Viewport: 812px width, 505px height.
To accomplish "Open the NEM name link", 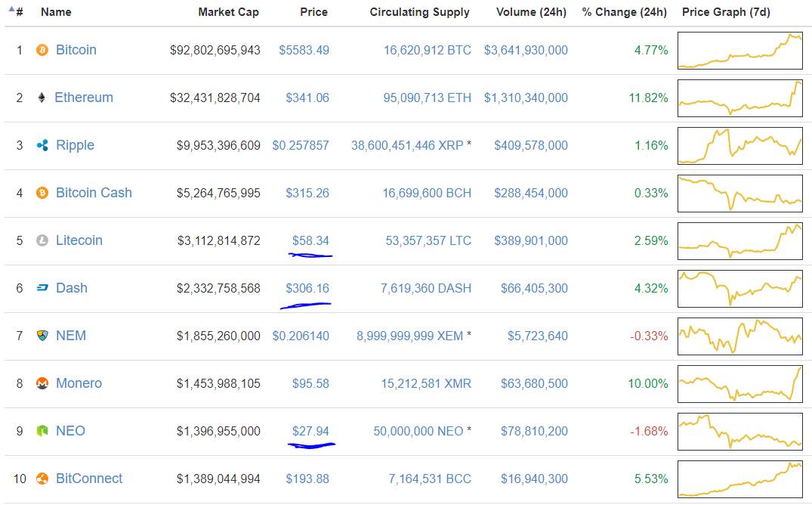I will tap(71, 336).
